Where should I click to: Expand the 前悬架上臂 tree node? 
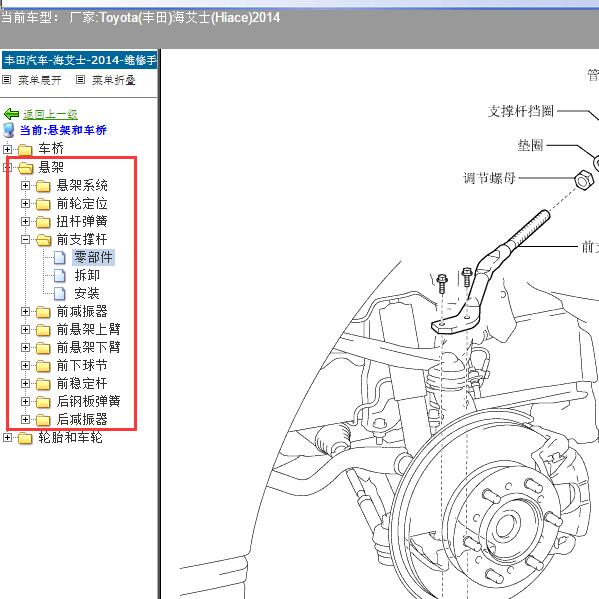(25, 329)
